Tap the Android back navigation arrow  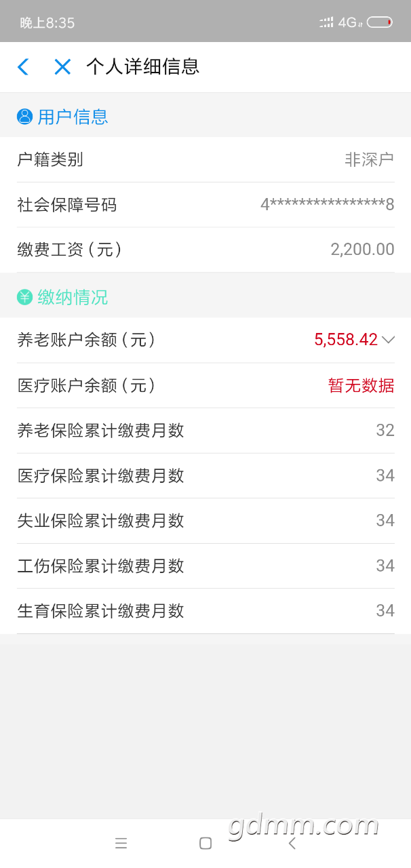click(x=292, y=843)
